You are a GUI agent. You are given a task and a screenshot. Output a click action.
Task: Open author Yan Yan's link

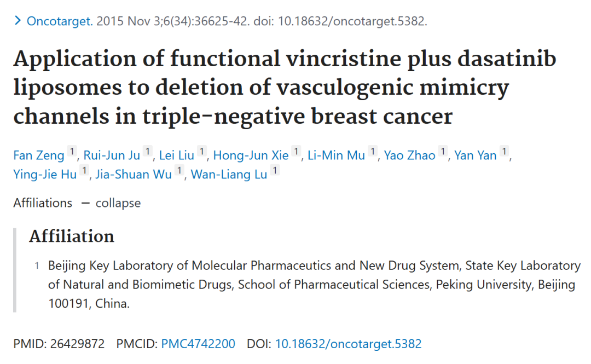(475, 155)
